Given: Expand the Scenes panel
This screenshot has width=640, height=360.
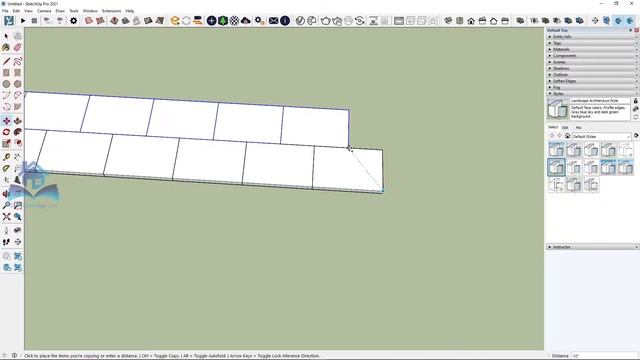Looking at the screenshot, I should click(x=592, y=62).
